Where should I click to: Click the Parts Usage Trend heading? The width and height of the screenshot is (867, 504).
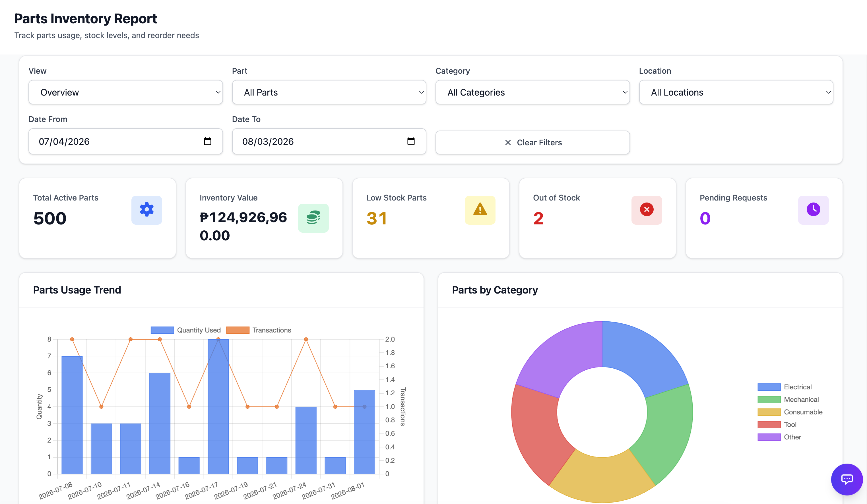(77, 290)
